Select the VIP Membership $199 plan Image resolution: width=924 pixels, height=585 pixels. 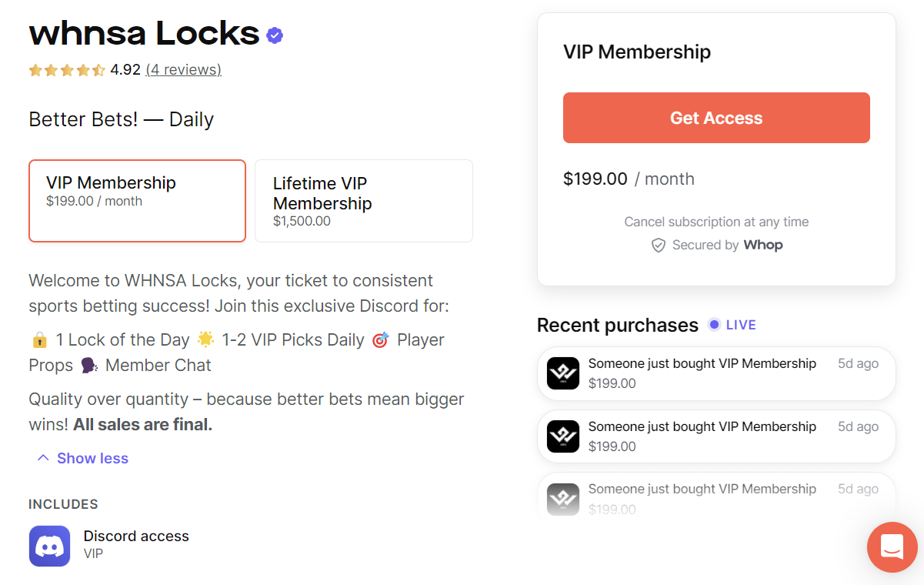click(137, 201)
